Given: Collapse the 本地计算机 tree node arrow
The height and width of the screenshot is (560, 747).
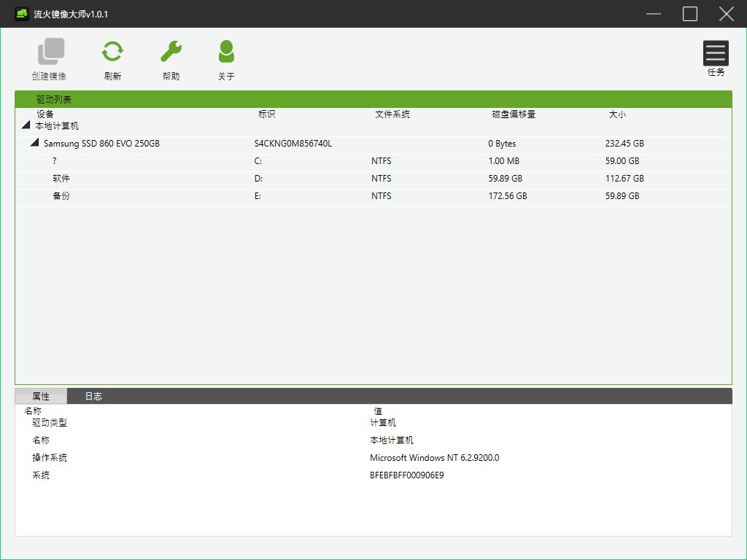Looking at the screenshot, I should click(26, 125).
